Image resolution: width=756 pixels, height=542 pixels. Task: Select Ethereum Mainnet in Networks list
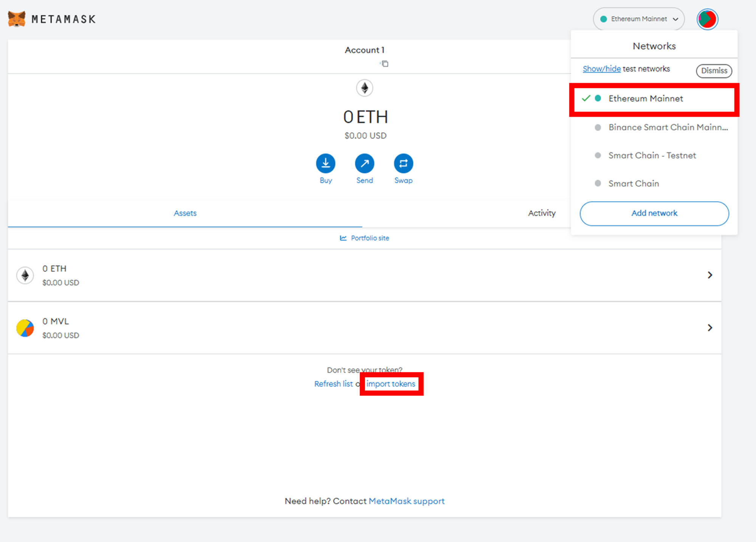(x=654, y=99)
